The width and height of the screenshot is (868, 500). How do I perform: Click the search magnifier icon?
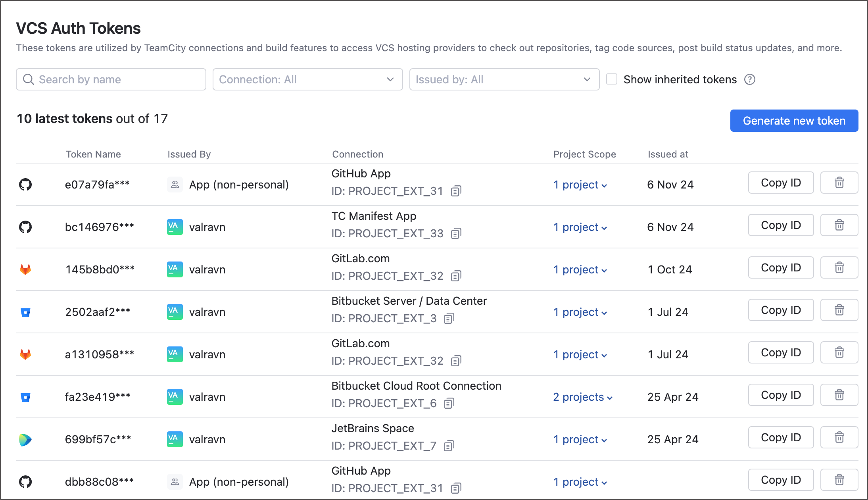tap(28, 79)
